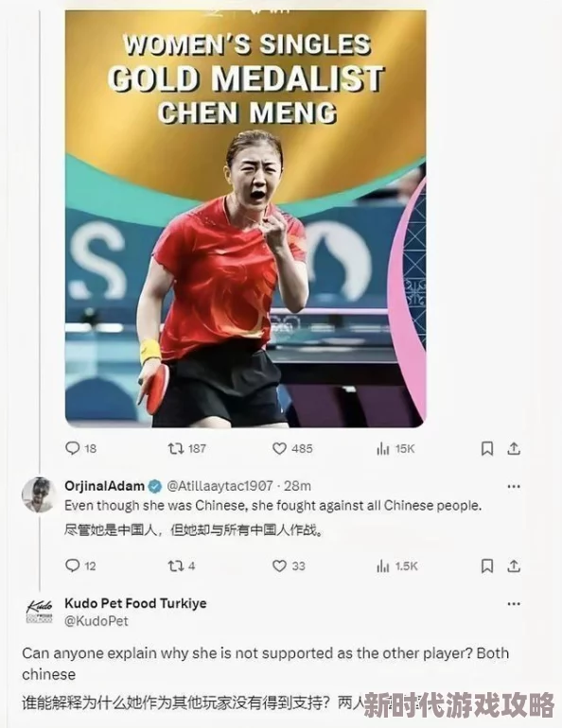Open Kudo Pet Food Turkiye logo avatar
This screenshot has width=562, height=728.
tap(39, 612)
